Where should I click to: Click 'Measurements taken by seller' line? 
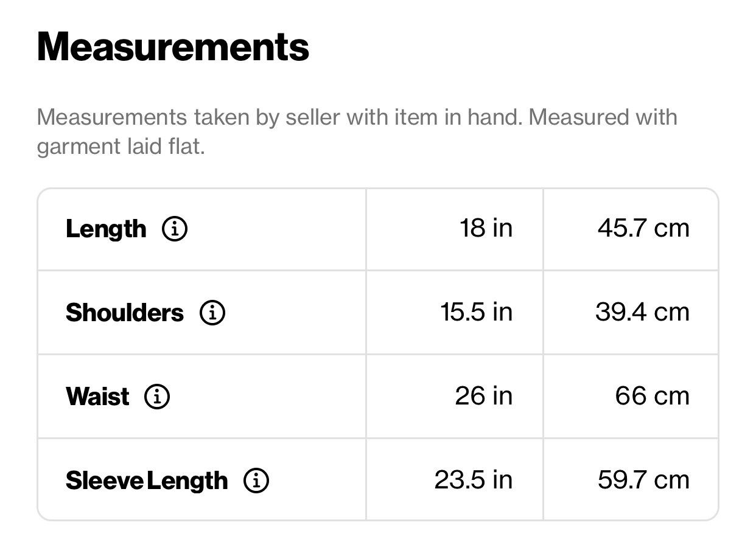357,116
